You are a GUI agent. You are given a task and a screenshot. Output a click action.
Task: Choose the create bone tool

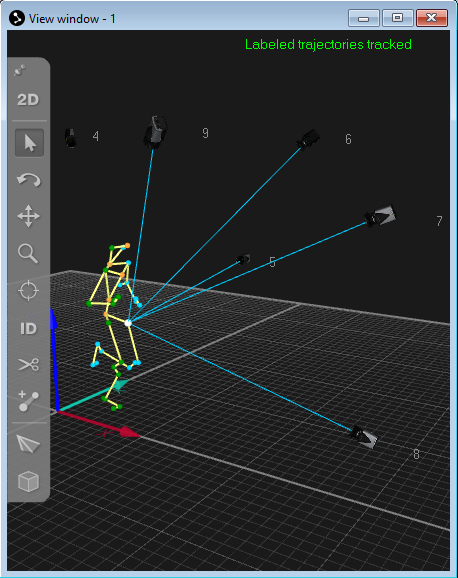28,401
